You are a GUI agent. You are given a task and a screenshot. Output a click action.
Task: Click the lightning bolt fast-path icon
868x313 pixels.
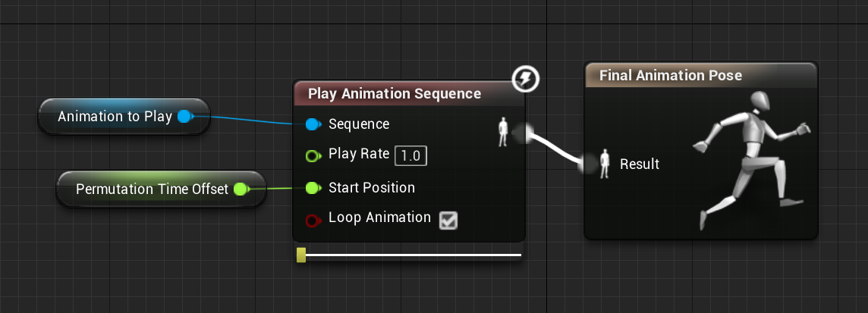(x=525, y=79)
